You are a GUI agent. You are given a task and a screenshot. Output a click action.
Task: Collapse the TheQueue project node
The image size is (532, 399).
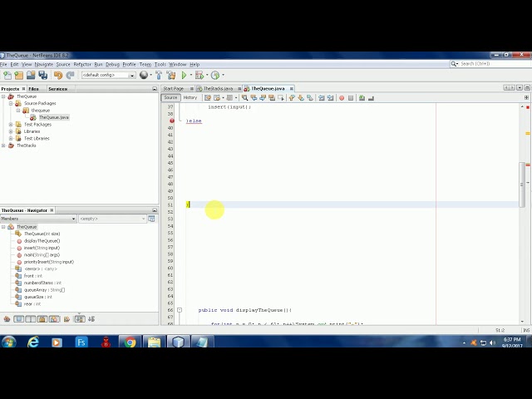point(3,96)
